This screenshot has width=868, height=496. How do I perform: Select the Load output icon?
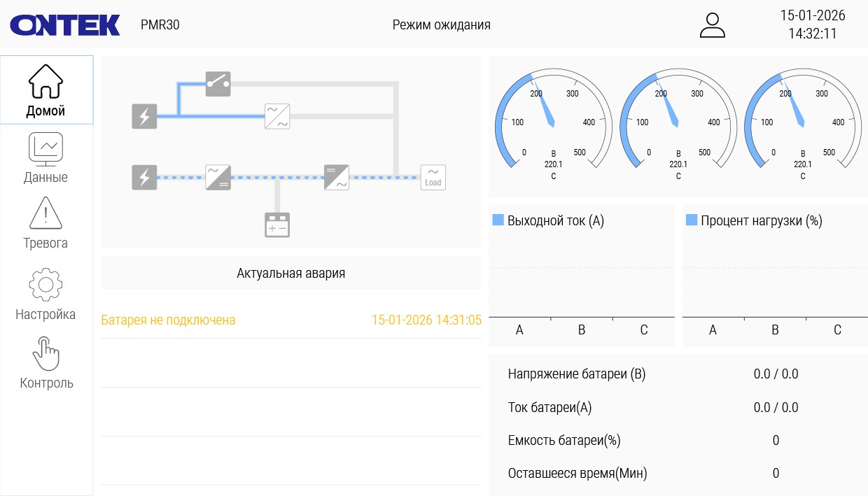tap(433, 178)
